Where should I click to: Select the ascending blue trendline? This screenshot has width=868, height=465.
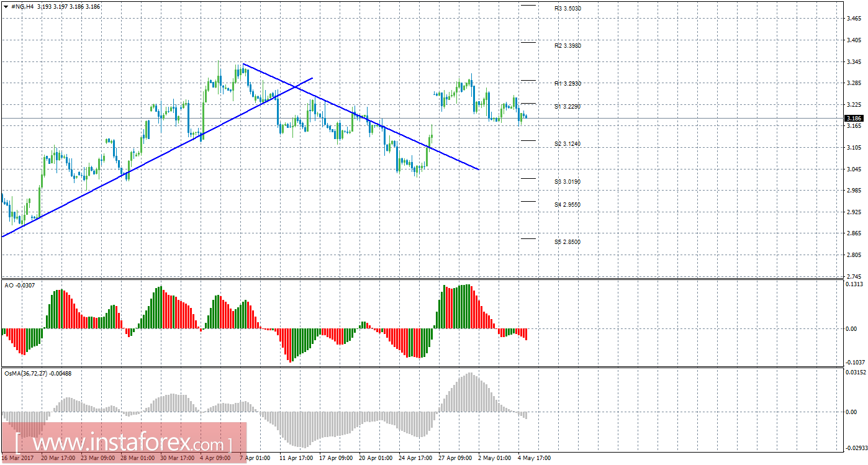click(x=156, y=158)
